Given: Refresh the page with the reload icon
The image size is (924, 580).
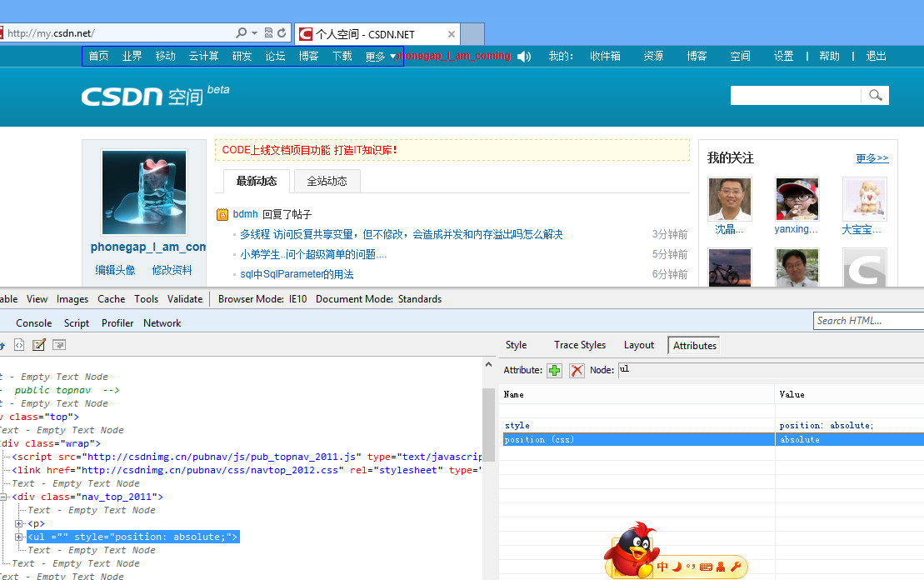Looking at the screenshot, I should [x=282, y=33].
